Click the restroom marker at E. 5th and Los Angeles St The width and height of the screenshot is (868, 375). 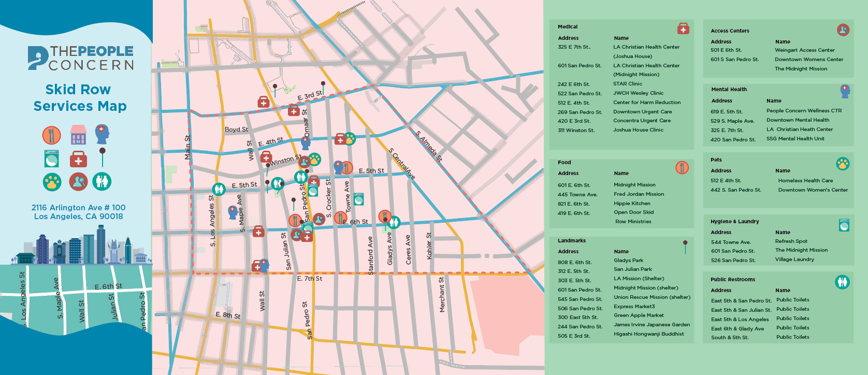(x=219, y=190)
